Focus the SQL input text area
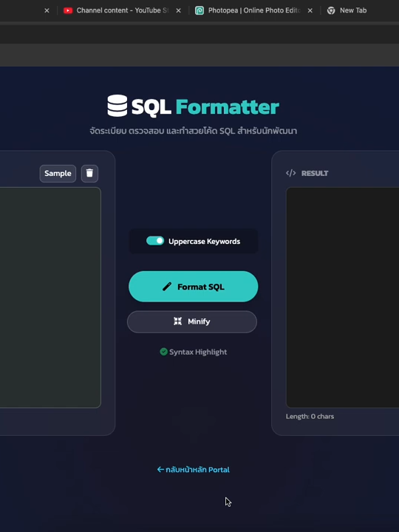 50,297
